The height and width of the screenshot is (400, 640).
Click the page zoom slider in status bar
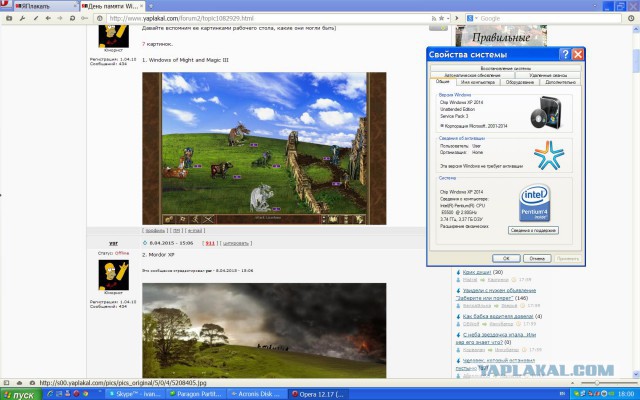click(x=609, y=383)
